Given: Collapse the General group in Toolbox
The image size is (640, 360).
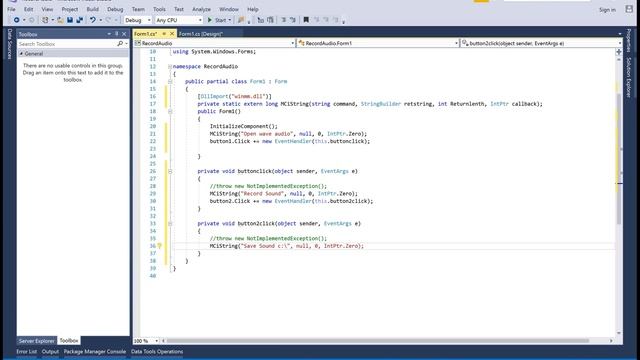Looking at the screenshot, I should pos(21,53).
